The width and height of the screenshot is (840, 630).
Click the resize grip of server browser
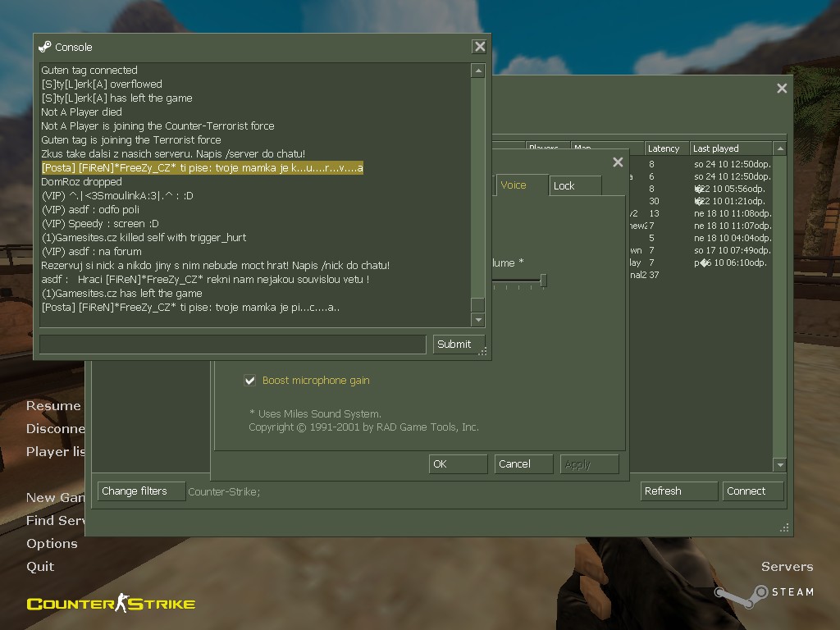(785, 528)
